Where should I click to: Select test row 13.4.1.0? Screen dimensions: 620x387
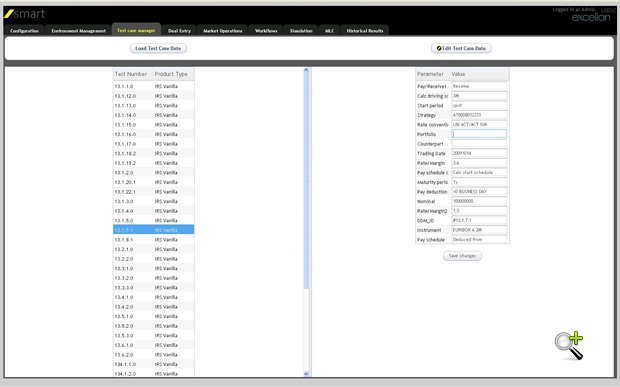pos(153,297)
